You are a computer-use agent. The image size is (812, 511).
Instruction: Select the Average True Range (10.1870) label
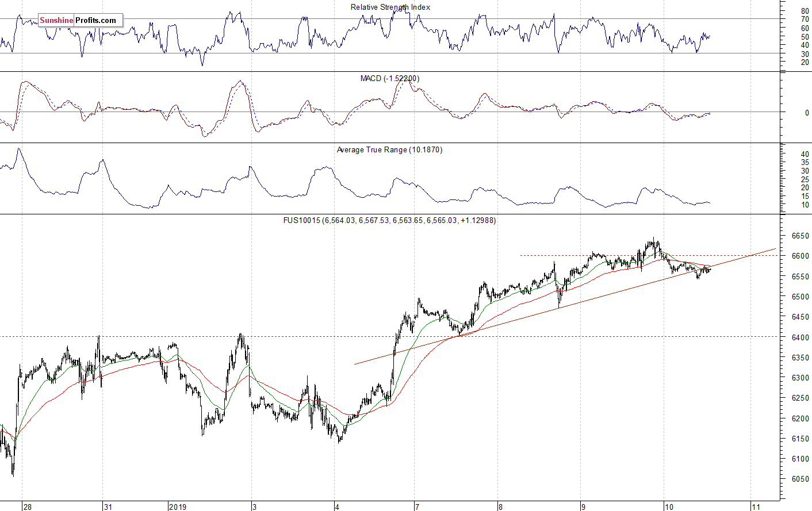click(389, 149)
